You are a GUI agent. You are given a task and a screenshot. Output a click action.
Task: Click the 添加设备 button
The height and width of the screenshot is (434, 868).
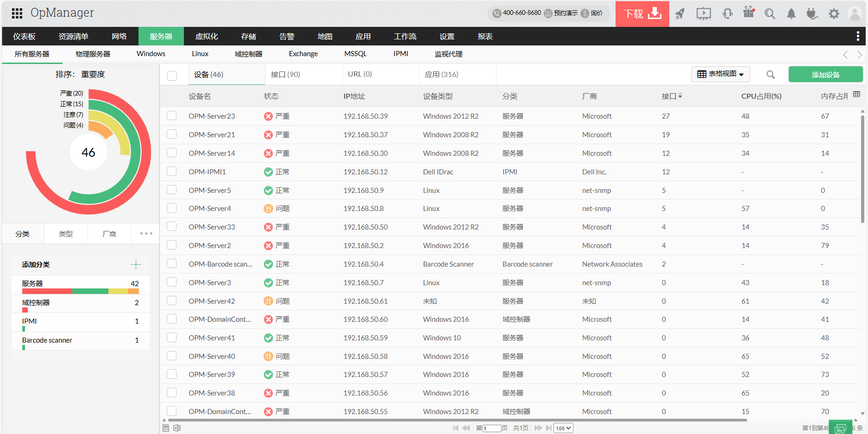click(825, 75)
